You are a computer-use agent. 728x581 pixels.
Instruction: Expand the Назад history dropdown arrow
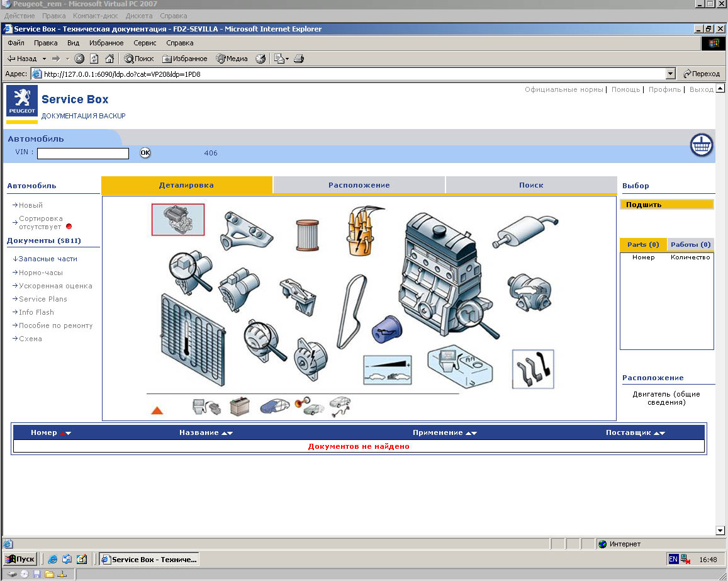click(44, 59)
